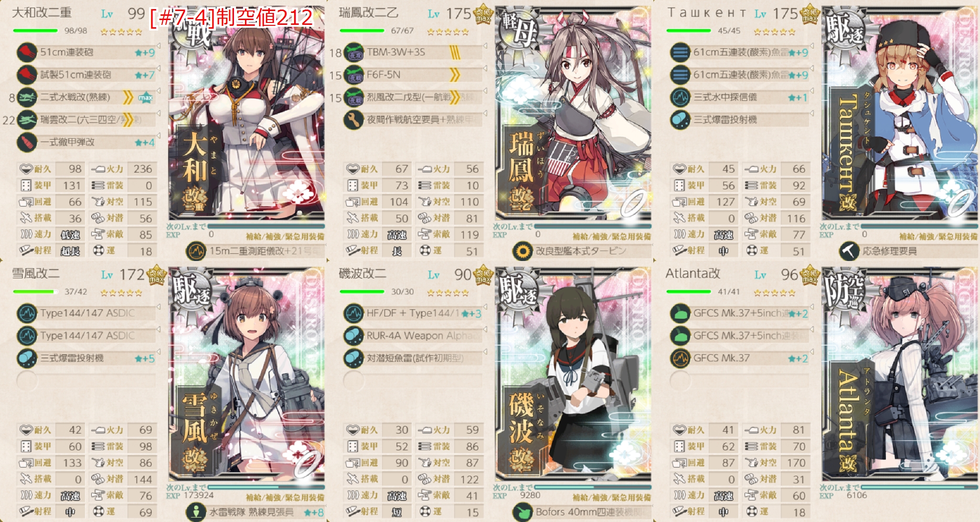Click the red [#7-4]制空値212 title text
980x522 pixels.
click(231, 18)
